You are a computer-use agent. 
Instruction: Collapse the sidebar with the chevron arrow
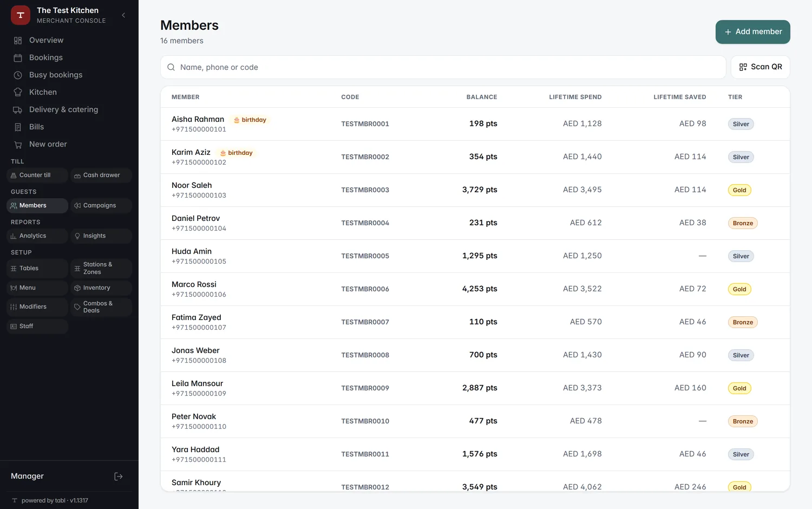(x=123, y=15)
